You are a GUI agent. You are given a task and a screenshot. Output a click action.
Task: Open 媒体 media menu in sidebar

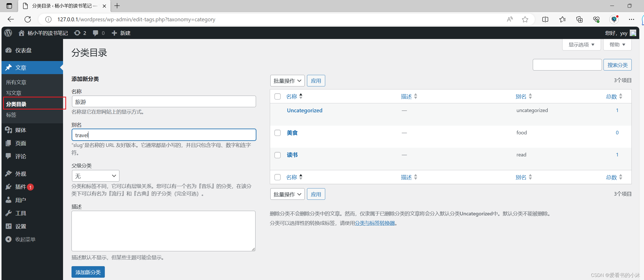[32, 130]
